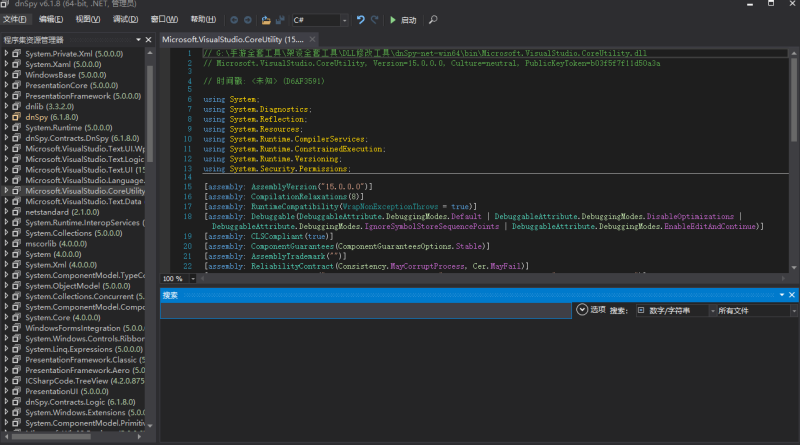Start debugging with the green play button
The height and width of the screenshot is (445, 800).
point(393,20)
